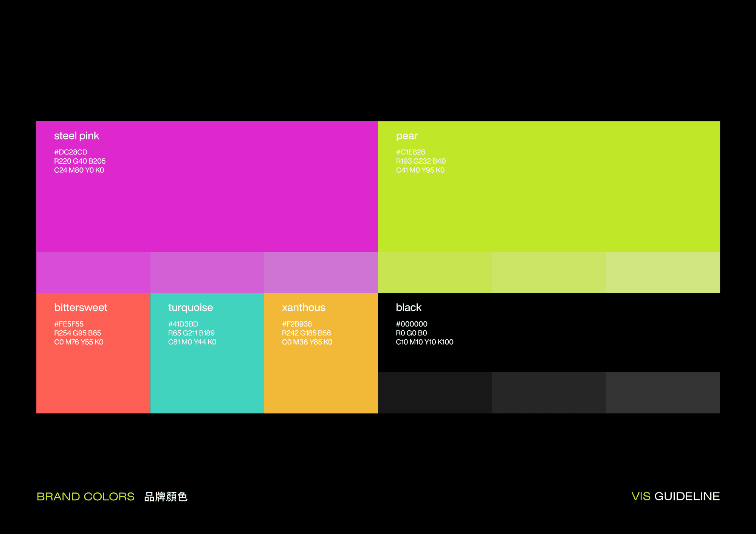Click the #C1E828 hex code text

pyautogui.click(x=411, y=152)
